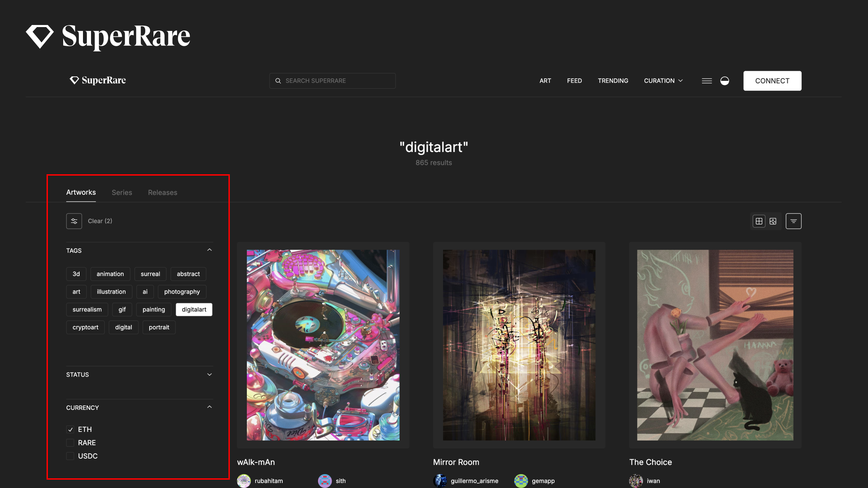Switch to the Releases tab
Viewport: 868px width, 488px height.
point(162,193)
